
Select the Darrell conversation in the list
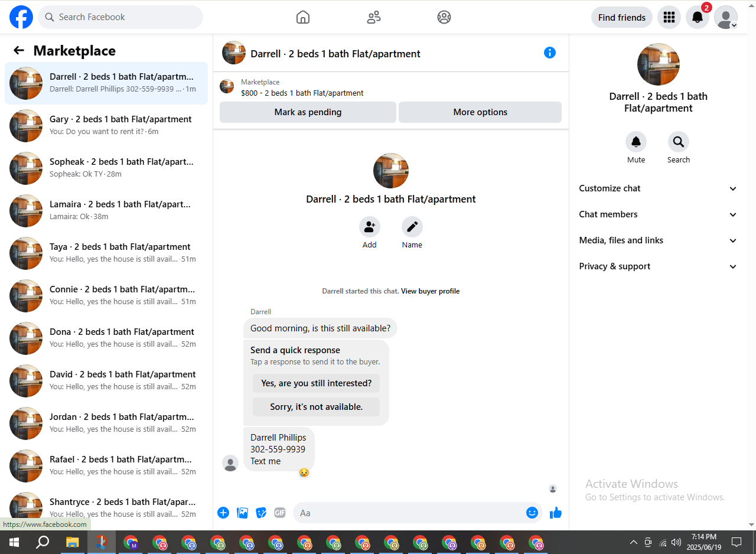(x=106, y=83)
